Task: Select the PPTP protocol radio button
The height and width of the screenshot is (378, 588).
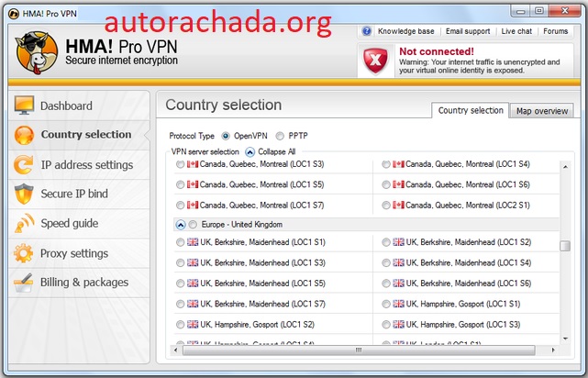Action: (x=280, y=136)
